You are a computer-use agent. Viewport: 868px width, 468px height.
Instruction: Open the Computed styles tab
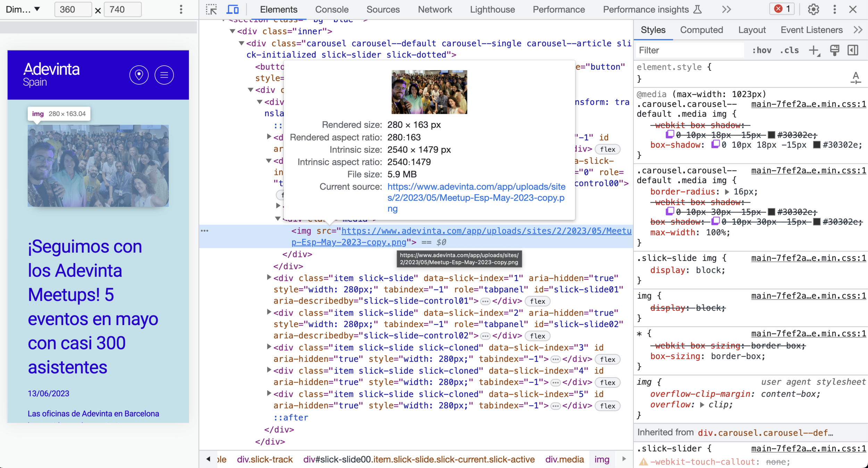click(x=701, y=30)
